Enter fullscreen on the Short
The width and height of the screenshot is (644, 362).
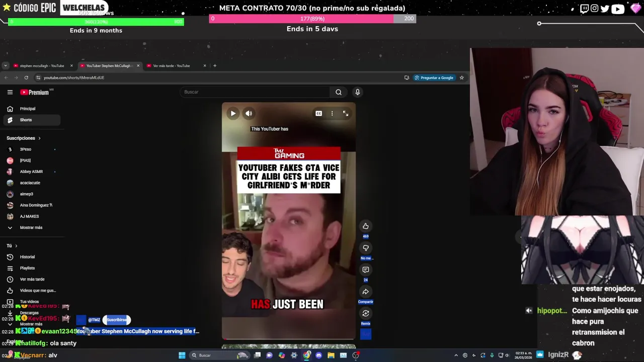click(346, 114)
